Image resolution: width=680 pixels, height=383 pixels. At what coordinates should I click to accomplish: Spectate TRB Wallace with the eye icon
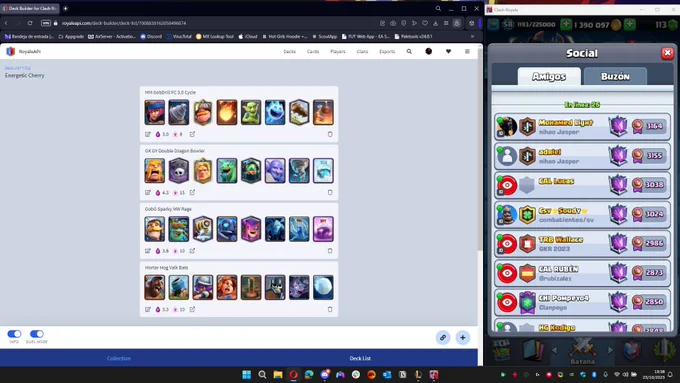[507, 244]
